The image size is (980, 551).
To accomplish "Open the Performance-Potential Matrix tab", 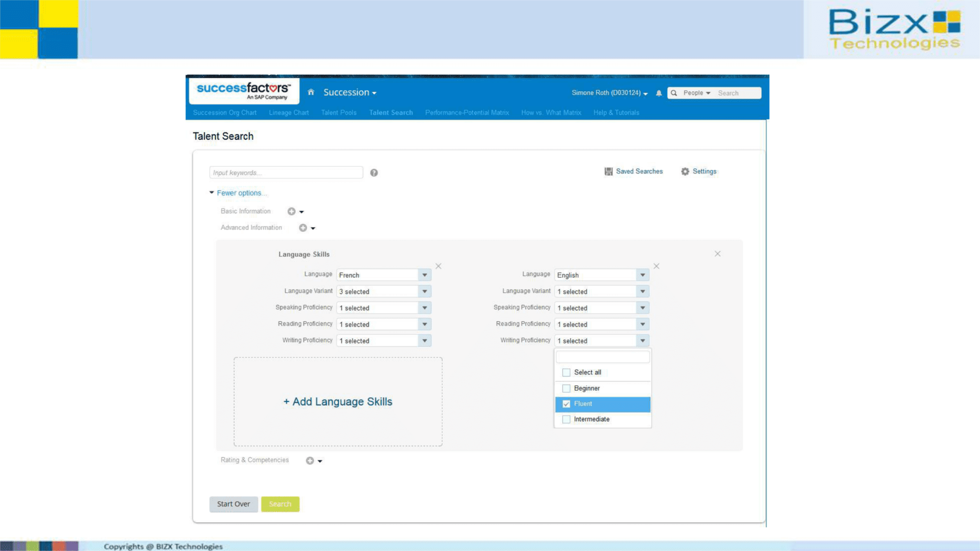I will coord(466,112).
